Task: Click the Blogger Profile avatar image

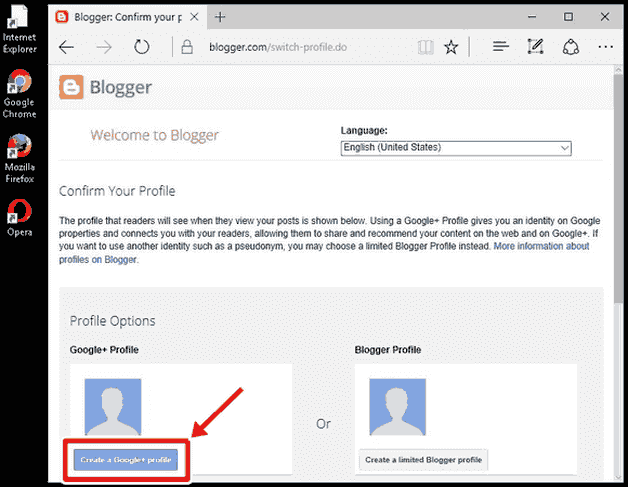Action: (x=397, y=407)
